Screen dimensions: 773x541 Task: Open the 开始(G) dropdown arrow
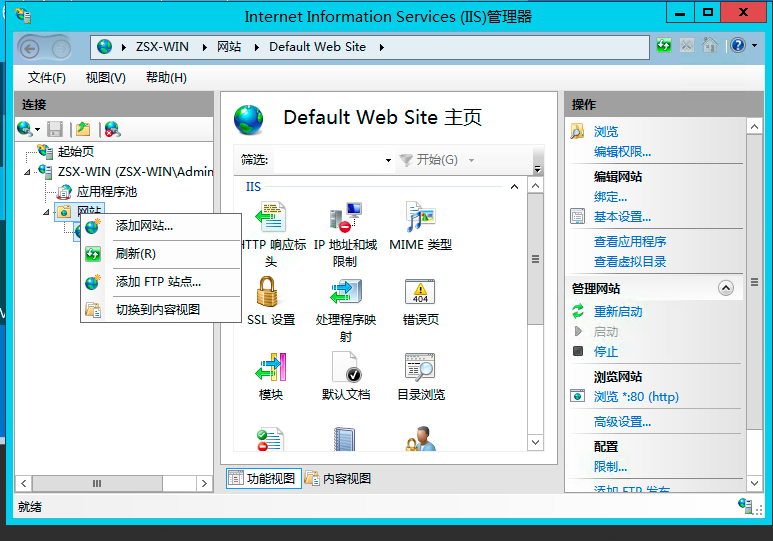(x=471, y=160)
